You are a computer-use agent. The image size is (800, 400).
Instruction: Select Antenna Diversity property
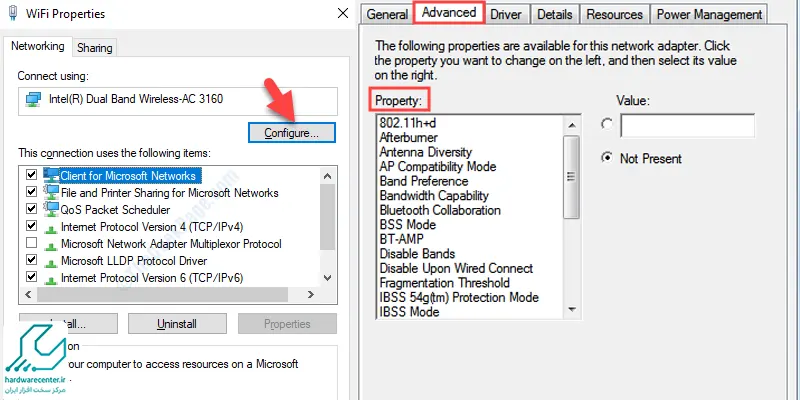tap(426, 152)
